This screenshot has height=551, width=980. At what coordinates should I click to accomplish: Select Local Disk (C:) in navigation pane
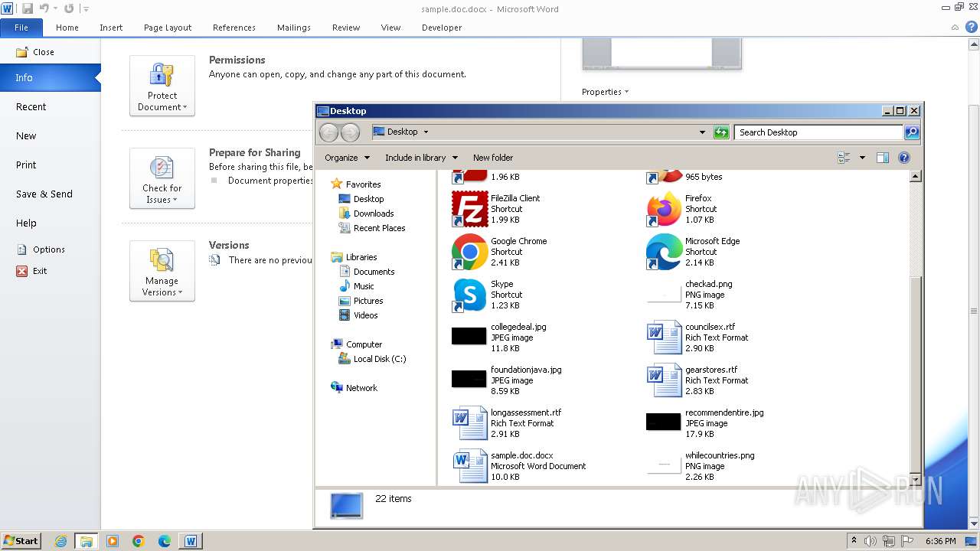pos(372,359)
